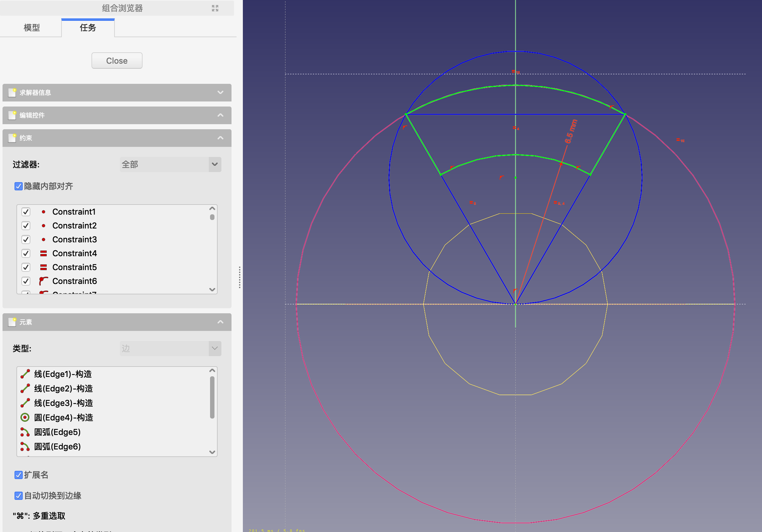
Task: Click the Constraint4 equality icon
Action: pyautogui.click(x=44, y=253)
